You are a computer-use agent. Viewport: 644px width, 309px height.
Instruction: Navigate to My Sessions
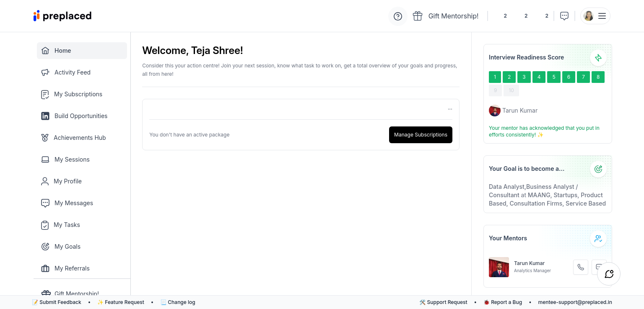(x=72, y=160)
